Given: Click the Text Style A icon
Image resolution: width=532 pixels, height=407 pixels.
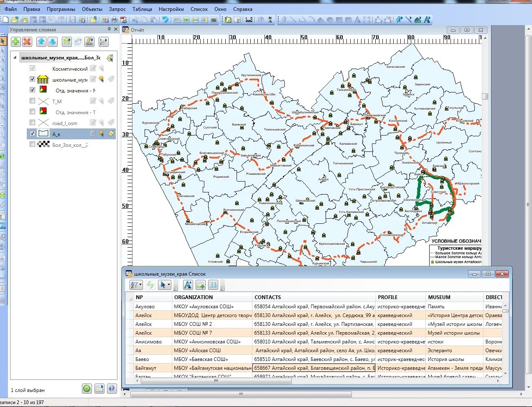Looking at the screenshot, I should (427, 20).
